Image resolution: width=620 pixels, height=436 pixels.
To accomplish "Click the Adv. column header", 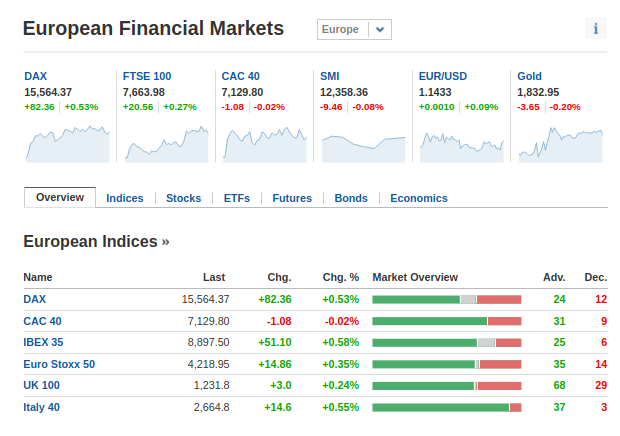I will (x=554, y=277).
